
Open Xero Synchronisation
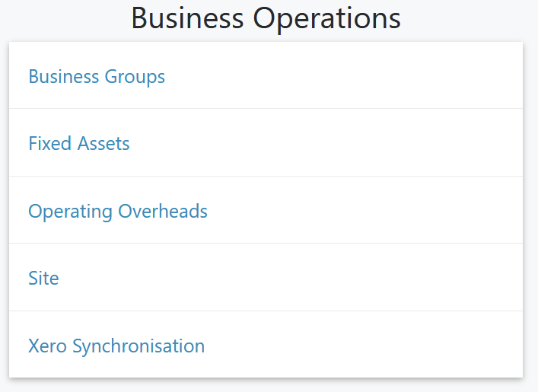click(x=116, y=346)
